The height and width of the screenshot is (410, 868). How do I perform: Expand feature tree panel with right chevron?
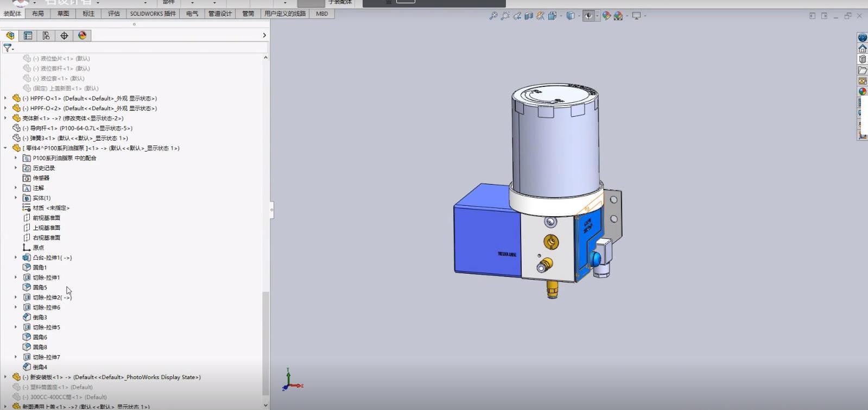click(264, 35)
